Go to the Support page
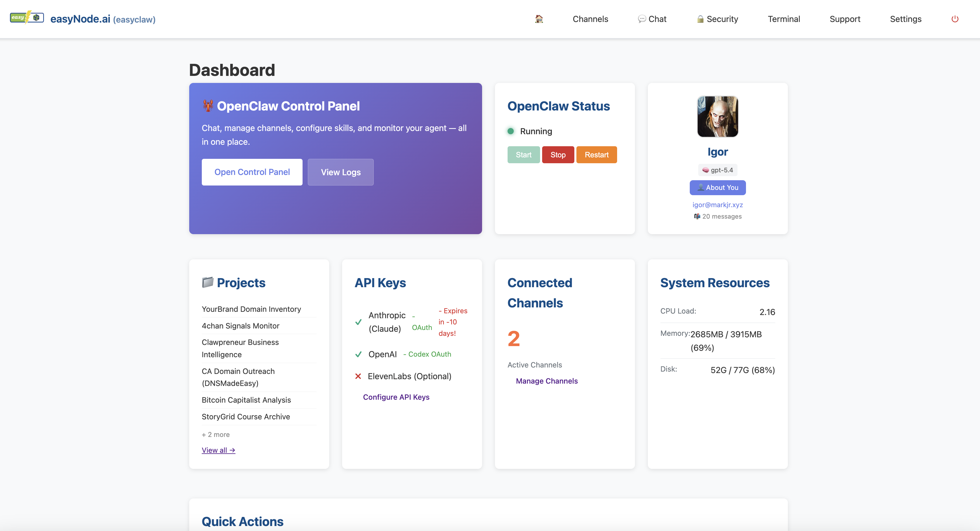This screenshot has width=980, height=531. coord(845,19)
